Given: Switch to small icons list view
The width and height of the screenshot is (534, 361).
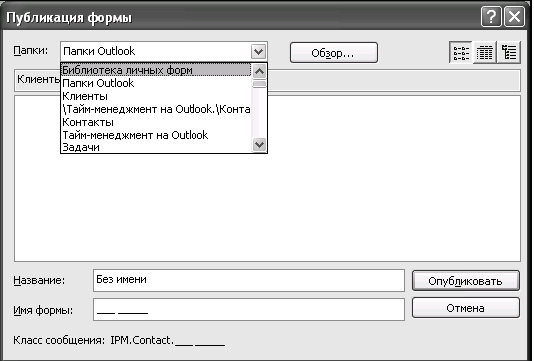Looking at the screenshot, I should [x=461, y=52].
